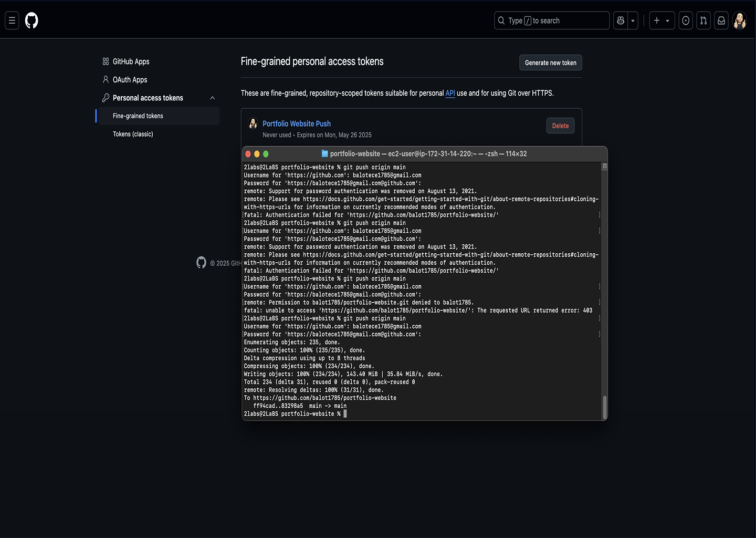Expand the Copilot dropdown arrow
Image resolution: width=756 pixels, height=538 pixels.
click(x=633, y=21)
